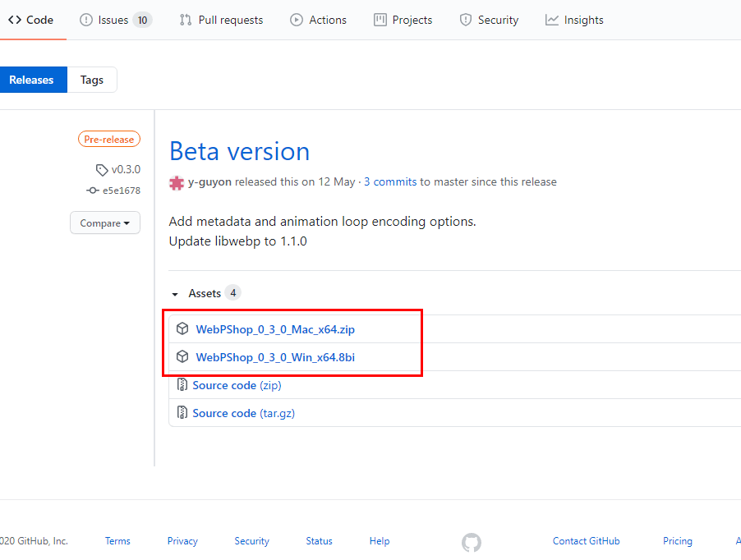Open the Issues tab
741x560 pixels.
[115, 20]
